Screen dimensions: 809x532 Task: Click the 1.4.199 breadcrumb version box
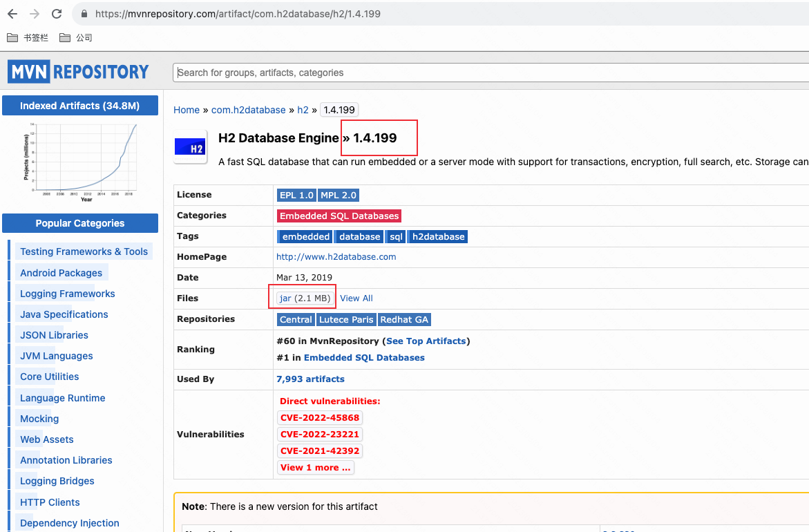tap(339, 110)
